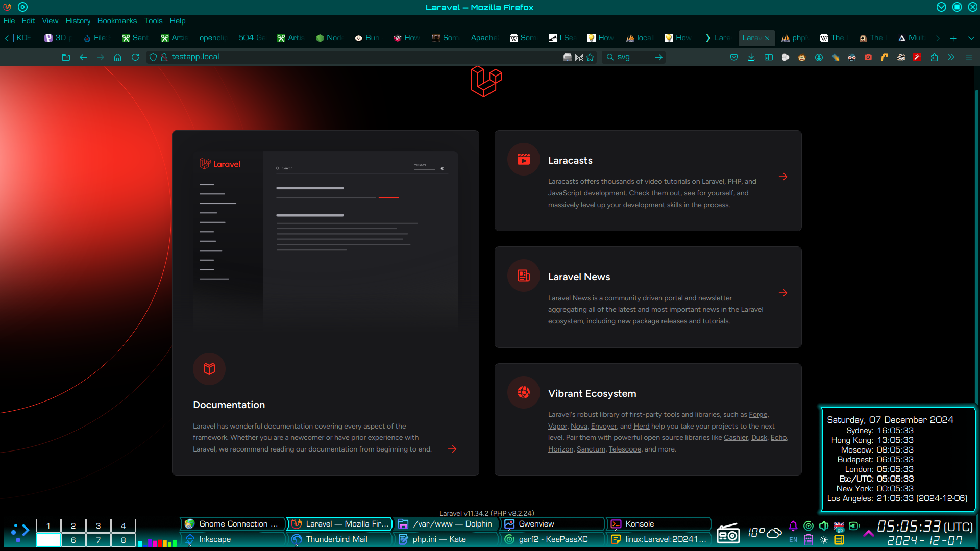Switch to Thunderbird Mail in taskbar
Viewport: 980px width, 551px height.
(340, 539)
